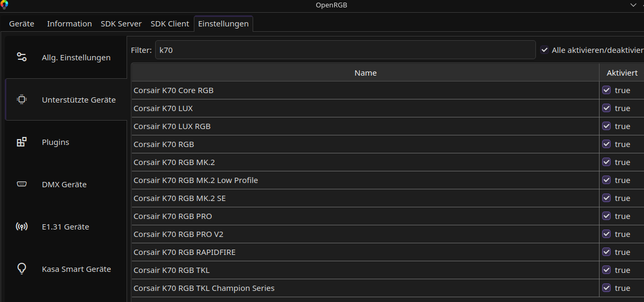Switch to the Information tab

coord(69,24)
